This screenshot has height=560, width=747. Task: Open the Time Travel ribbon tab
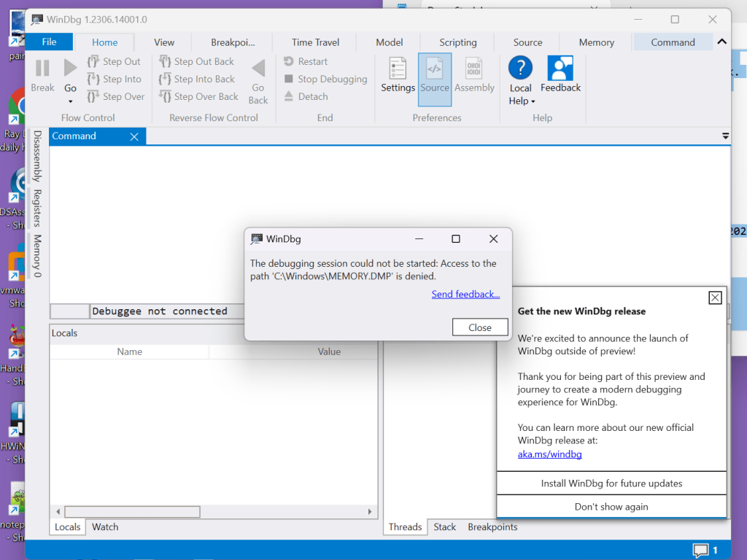pos(315,42)
